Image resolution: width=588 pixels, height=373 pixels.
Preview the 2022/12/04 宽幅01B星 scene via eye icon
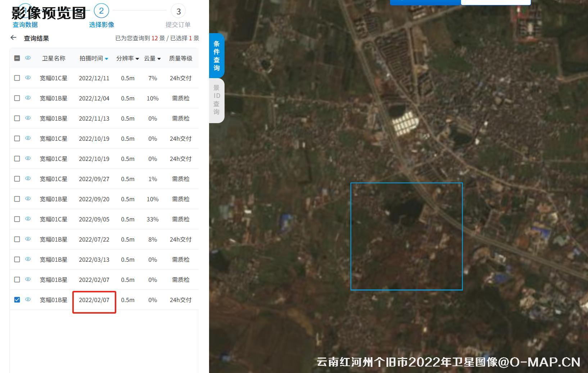28,98
